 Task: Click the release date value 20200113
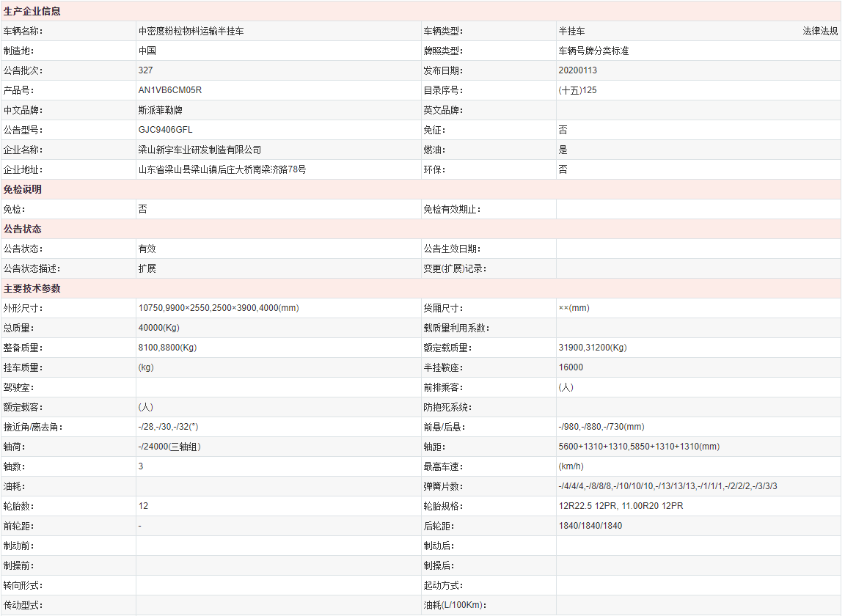pos(577,71)
